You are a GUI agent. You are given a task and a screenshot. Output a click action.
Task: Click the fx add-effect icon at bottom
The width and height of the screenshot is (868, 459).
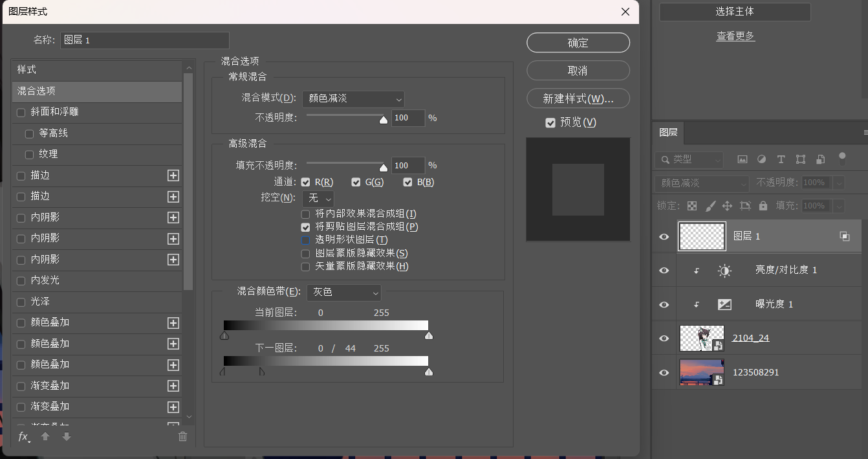pos(24,436)
